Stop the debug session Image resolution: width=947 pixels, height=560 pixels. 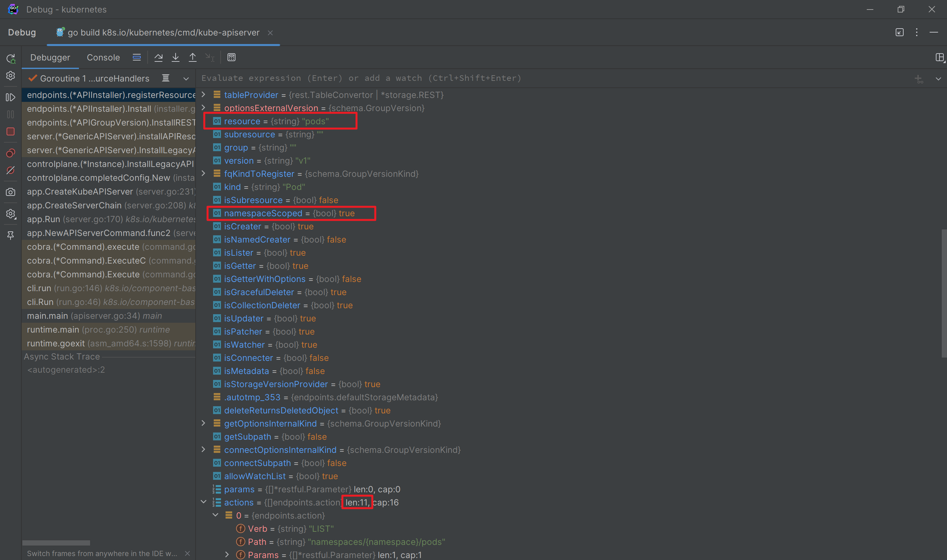(11, 132)
